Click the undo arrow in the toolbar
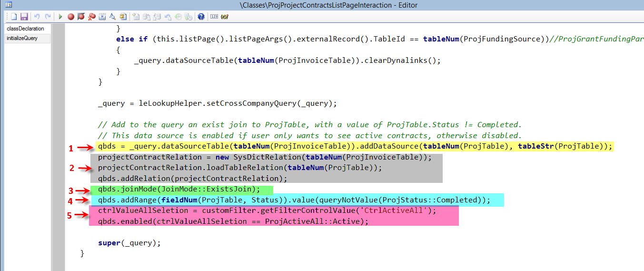The width and height of the screenshot is (644, 271). click(37, 17)
